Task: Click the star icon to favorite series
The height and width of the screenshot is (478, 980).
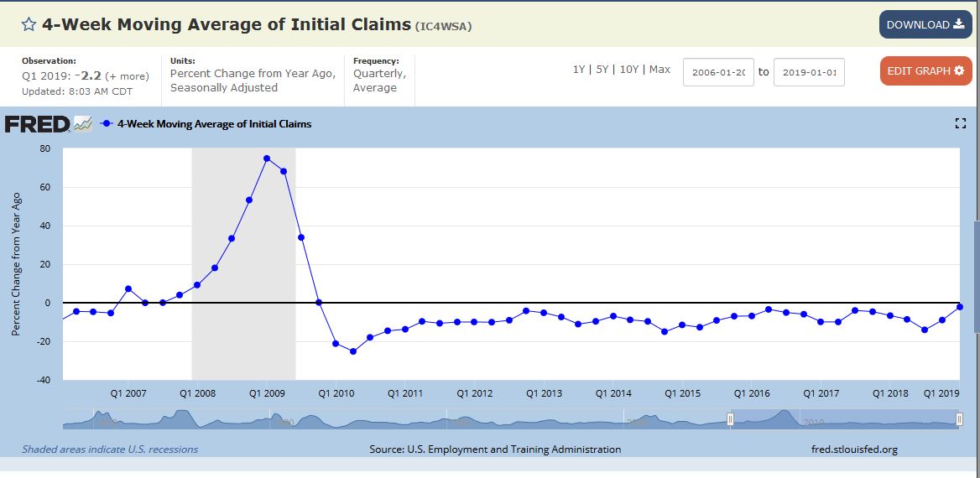Action: tap(29, 24)
